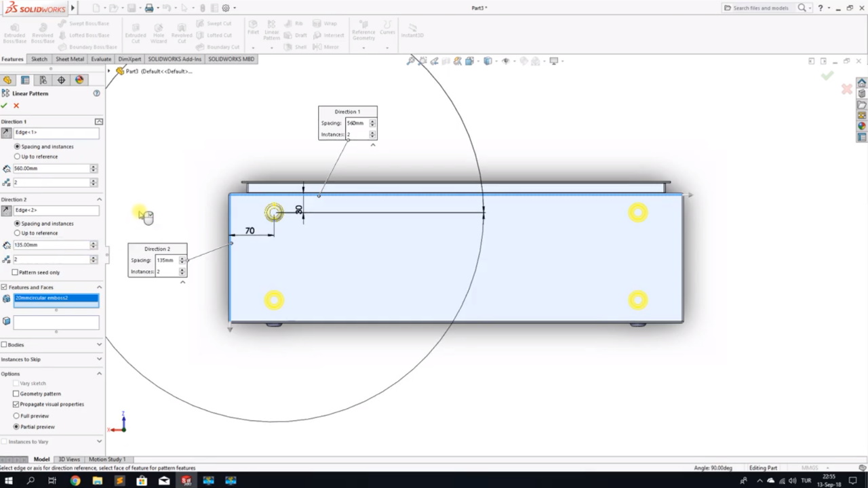Open the ConfigurationManager tab icon

(x=43, y=80)
